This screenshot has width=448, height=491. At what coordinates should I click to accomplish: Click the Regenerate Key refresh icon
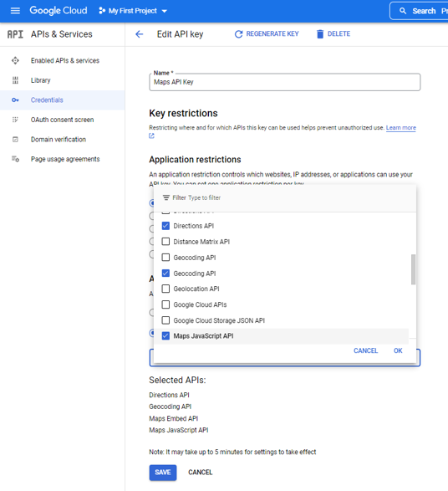point(238,34)
